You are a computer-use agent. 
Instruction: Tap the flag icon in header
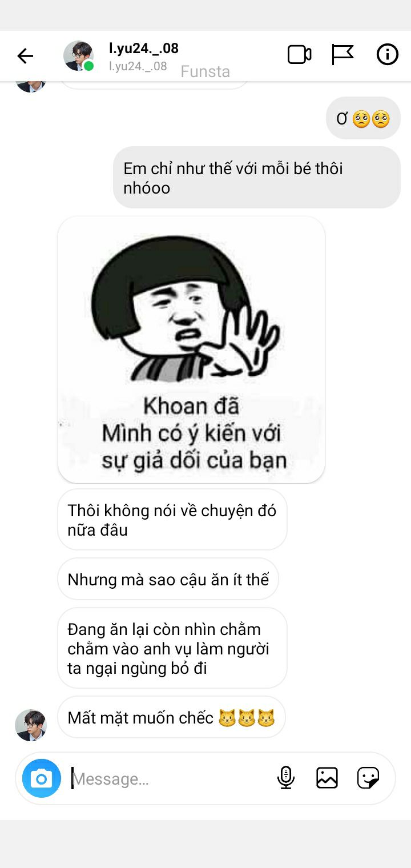coord(342,55)
